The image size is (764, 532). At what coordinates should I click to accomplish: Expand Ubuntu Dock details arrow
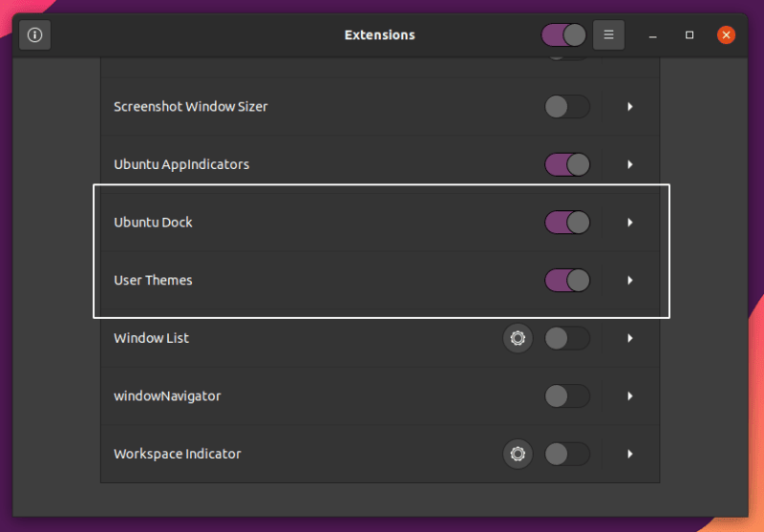point(630,223)
